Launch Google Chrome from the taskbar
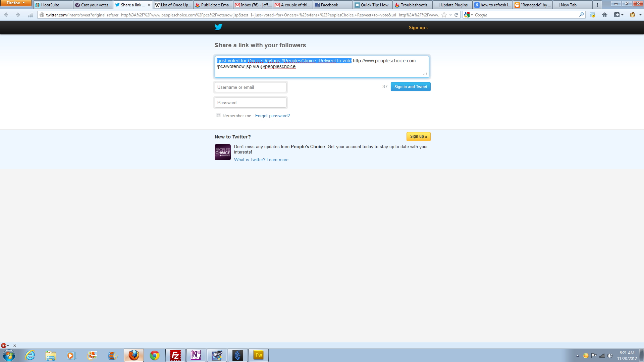 click(x=154, y=355)
